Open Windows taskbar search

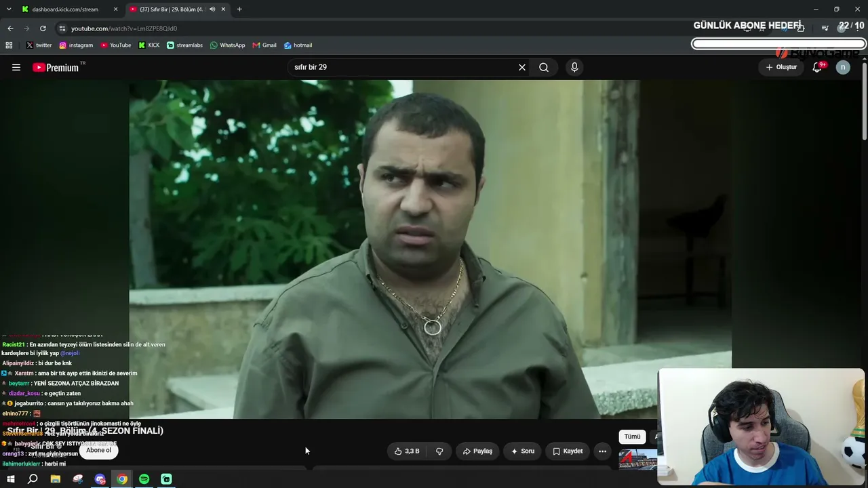[33, 479]
